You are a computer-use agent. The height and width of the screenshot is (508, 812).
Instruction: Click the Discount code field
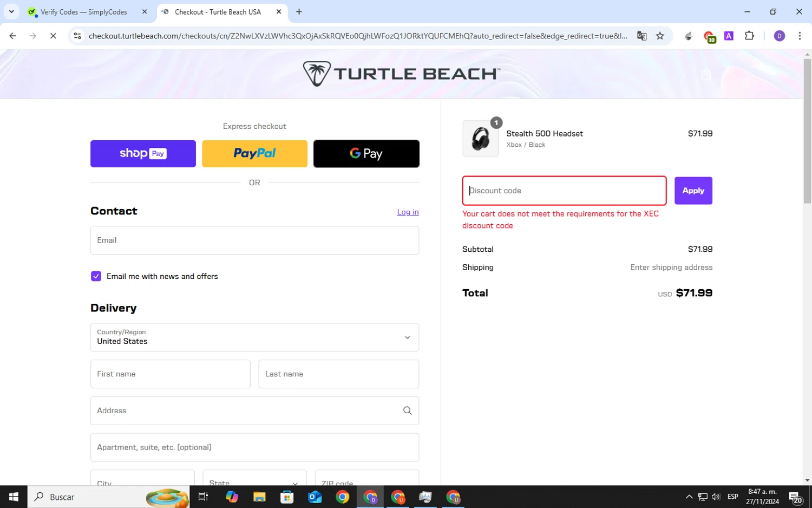[564, 191]
